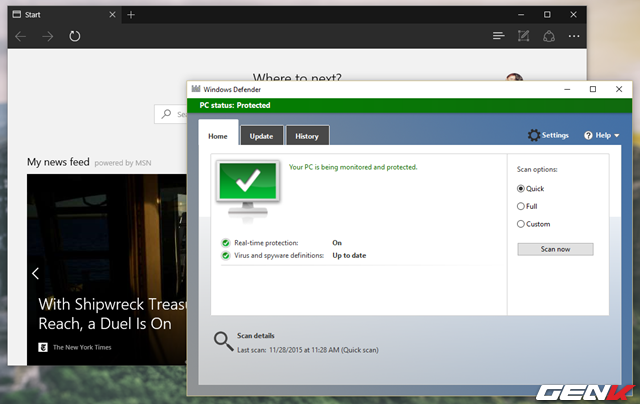Switch to the Update tab in Defender
640x404 pixels.
point(262,136)
